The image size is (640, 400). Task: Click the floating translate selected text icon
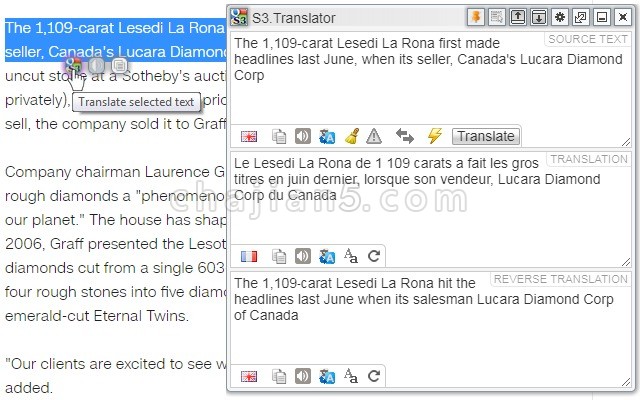[74, 64]
